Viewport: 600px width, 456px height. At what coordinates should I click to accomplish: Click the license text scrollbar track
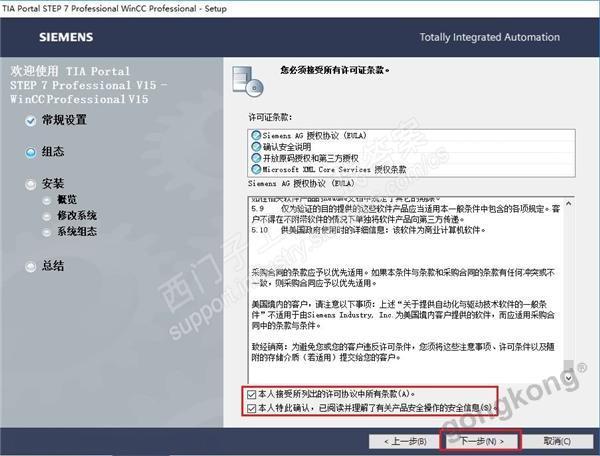tap(569, 283)
